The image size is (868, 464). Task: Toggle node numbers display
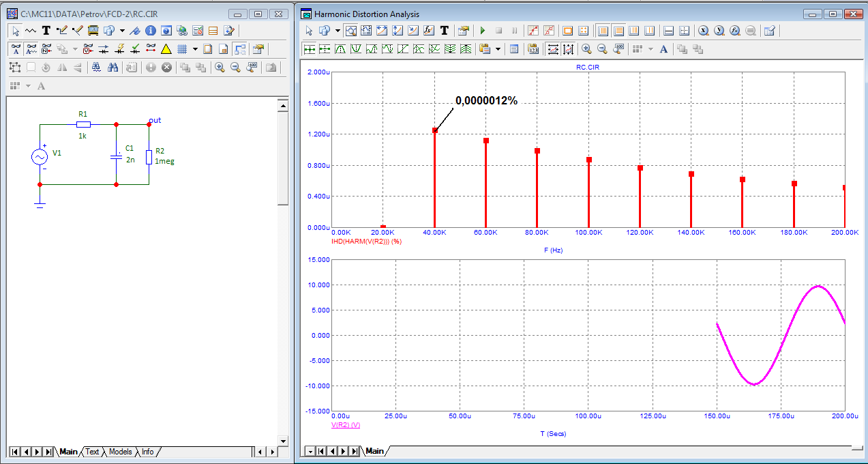tap(46, 49)
